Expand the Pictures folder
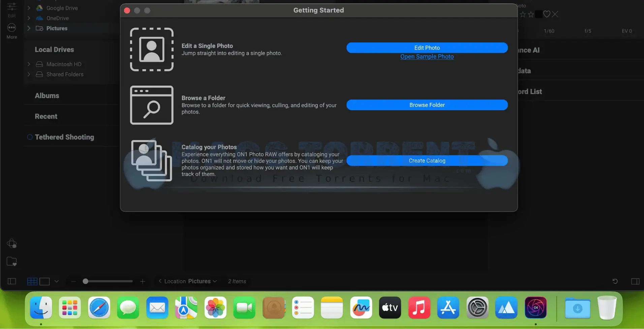This screenshot has width=644, height=329. 29,28
